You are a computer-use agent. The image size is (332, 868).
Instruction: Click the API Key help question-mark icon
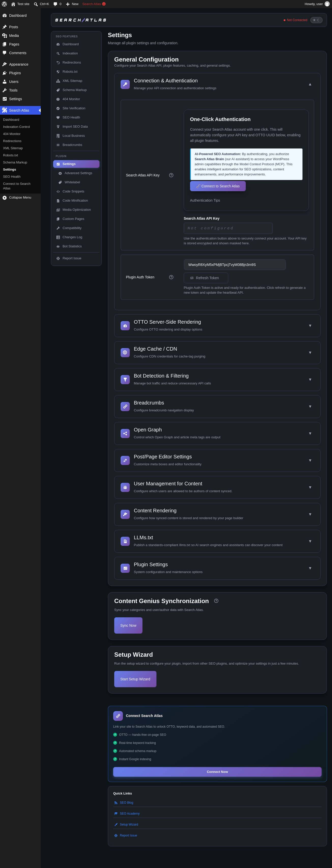[171, 175]
